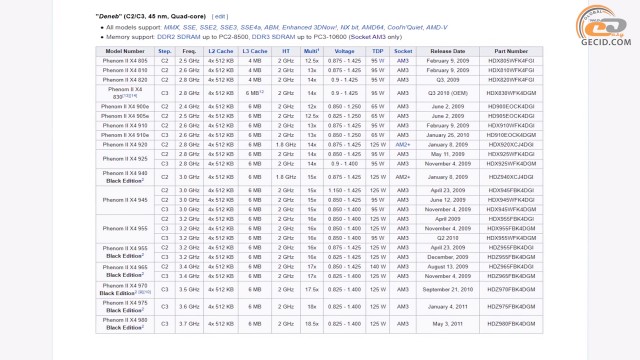640x360 pixels.
Task: Open the HT column header link
Action: coord(286,51)
